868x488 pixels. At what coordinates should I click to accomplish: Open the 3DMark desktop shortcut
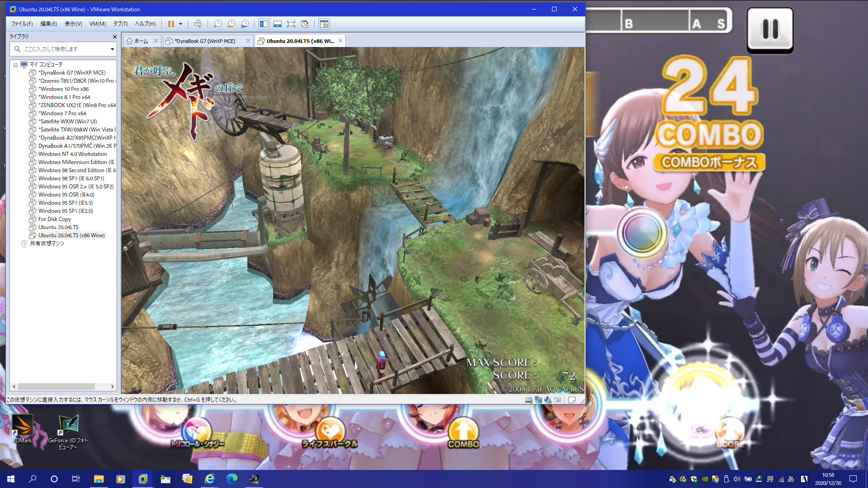coord(22,429)
